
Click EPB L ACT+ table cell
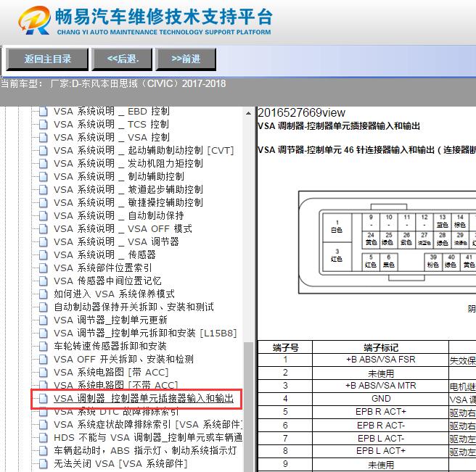click(x=381, y=451)
